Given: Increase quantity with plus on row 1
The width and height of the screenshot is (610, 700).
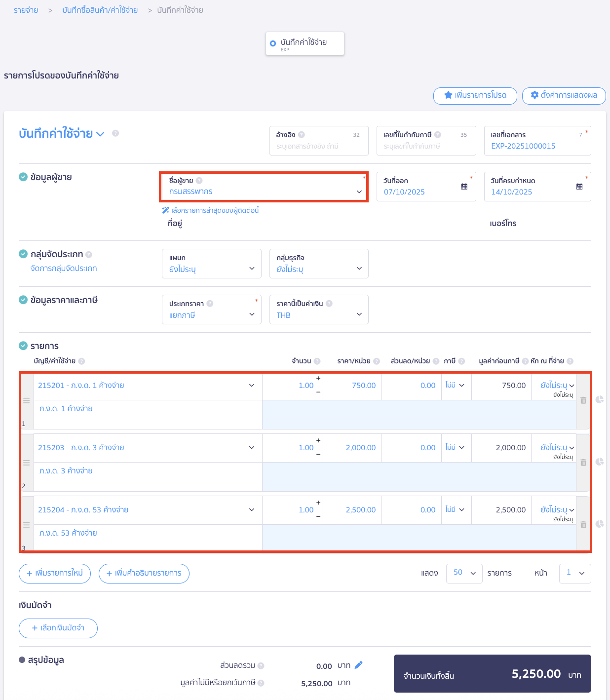Looking at the screenshot, I should click(x=318, y=378).
